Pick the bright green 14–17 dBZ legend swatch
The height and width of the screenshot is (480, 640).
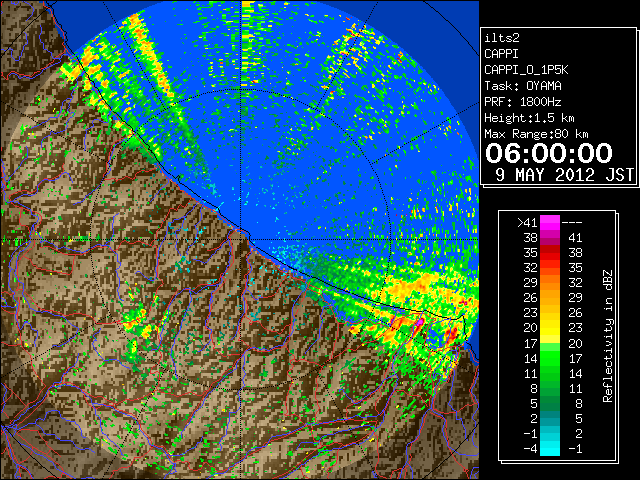[550, 358]
